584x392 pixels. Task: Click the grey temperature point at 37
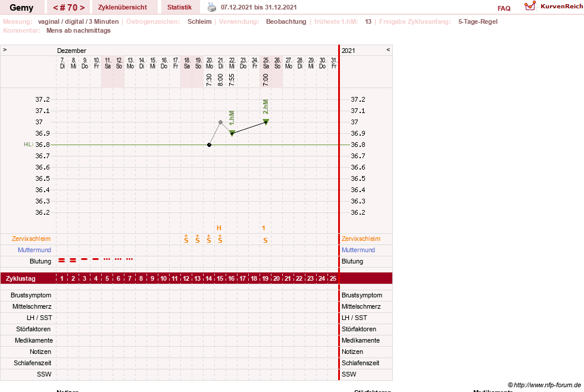point(220,122)
